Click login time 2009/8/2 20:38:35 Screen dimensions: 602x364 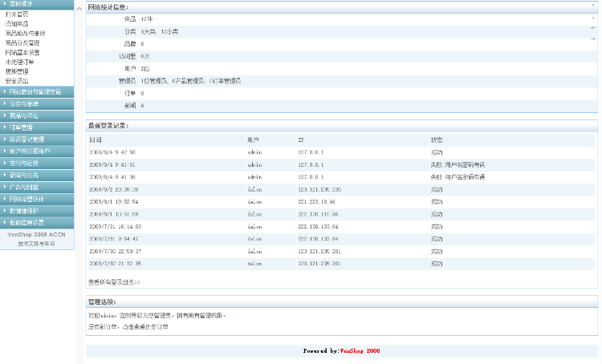[x=114, y=189]
